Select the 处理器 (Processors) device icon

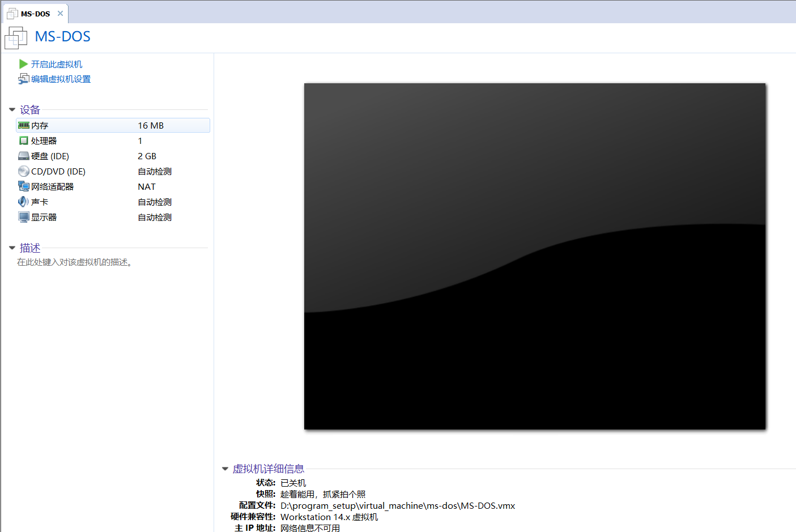click(x=24, y=141)
